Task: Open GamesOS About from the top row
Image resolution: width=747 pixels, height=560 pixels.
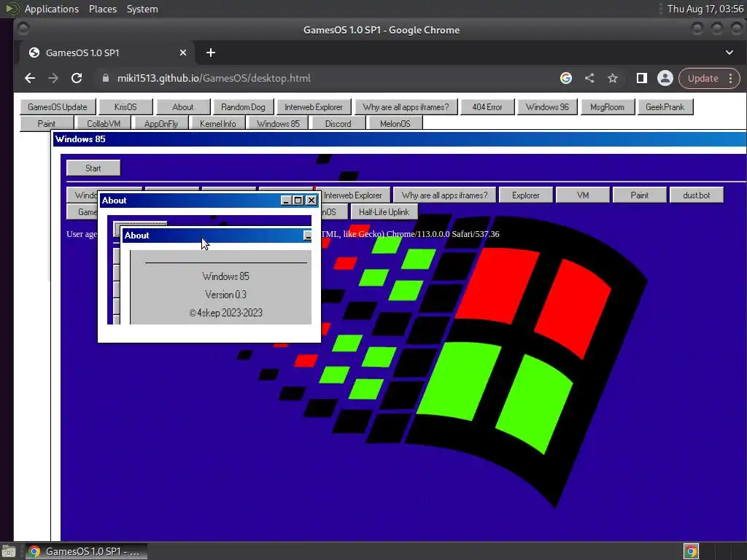Action: [x=183, y=106]
